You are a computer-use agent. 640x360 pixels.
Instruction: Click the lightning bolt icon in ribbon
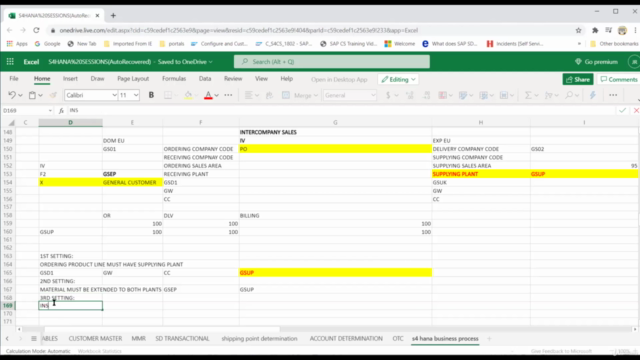(593, 95)
